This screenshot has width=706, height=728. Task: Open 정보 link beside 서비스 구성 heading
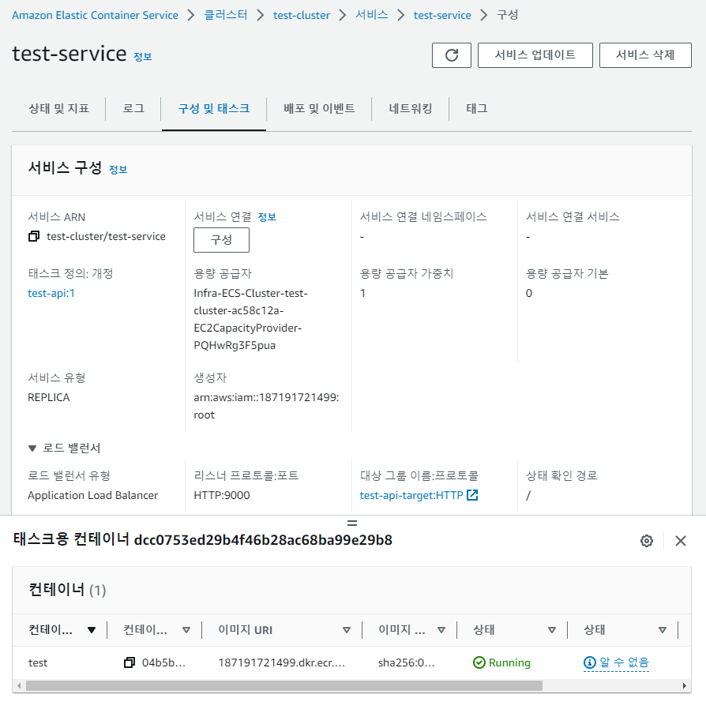click(118, 170)
